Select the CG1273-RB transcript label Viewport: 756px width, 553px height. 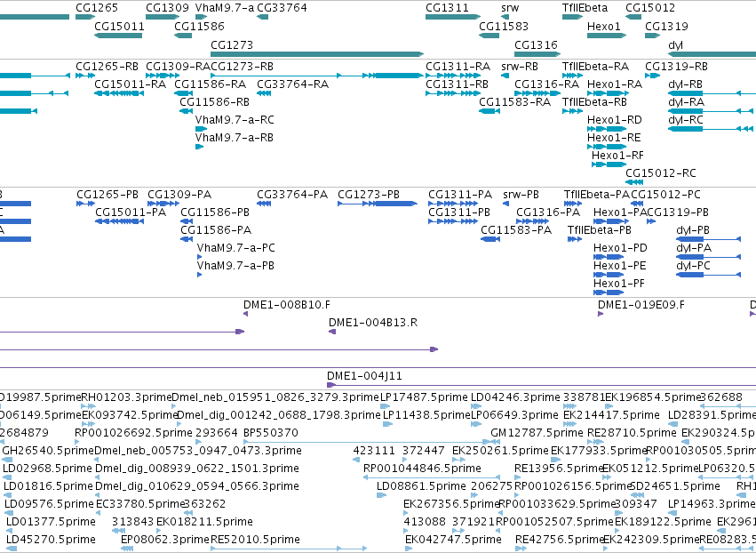pos(242,66)
